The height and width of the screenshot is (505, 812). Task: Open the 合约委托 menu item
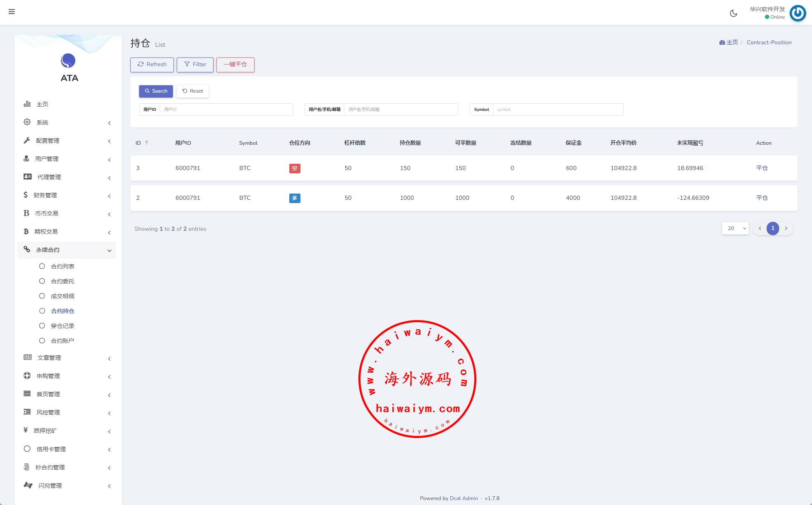coord(62,281)
